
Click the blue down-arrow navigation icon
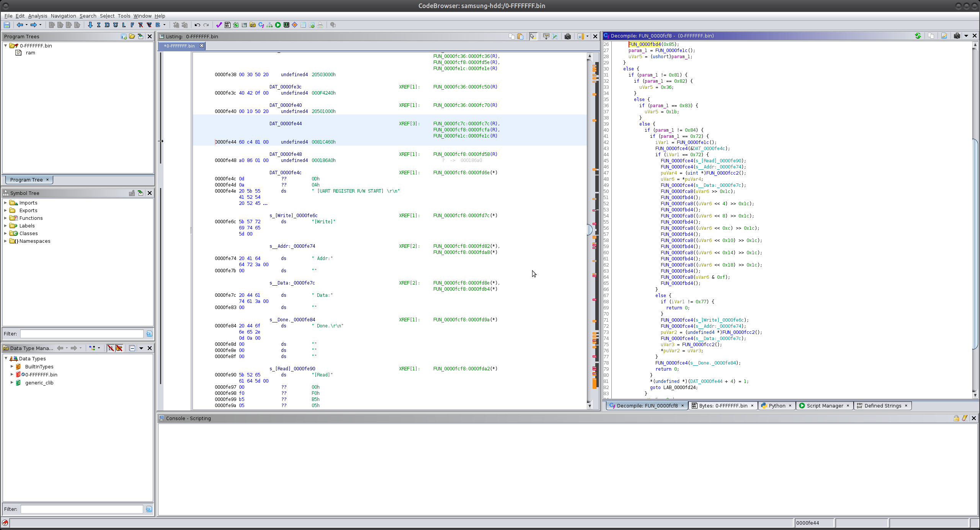click(x=90, y=25)
